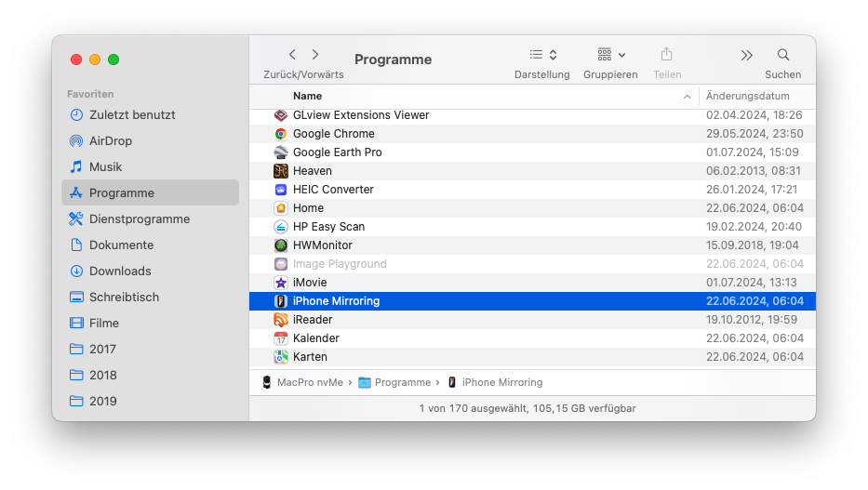
Task: Open Downloads sidebar folder
Action: (x=150, y=271)
